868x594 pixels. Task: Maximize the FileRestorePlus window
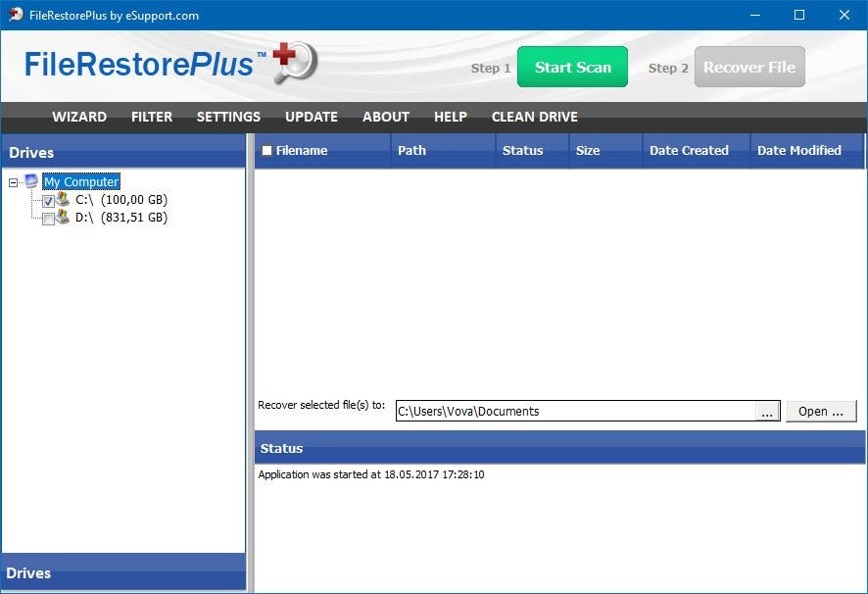tap(799, 15)
